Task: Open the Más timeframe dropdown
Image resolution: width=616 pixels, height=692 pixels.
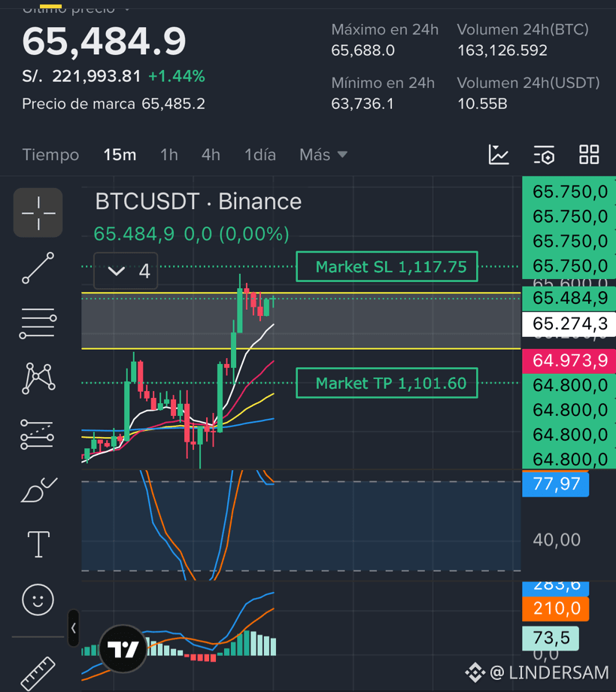Action: click(x=323, y=155)
